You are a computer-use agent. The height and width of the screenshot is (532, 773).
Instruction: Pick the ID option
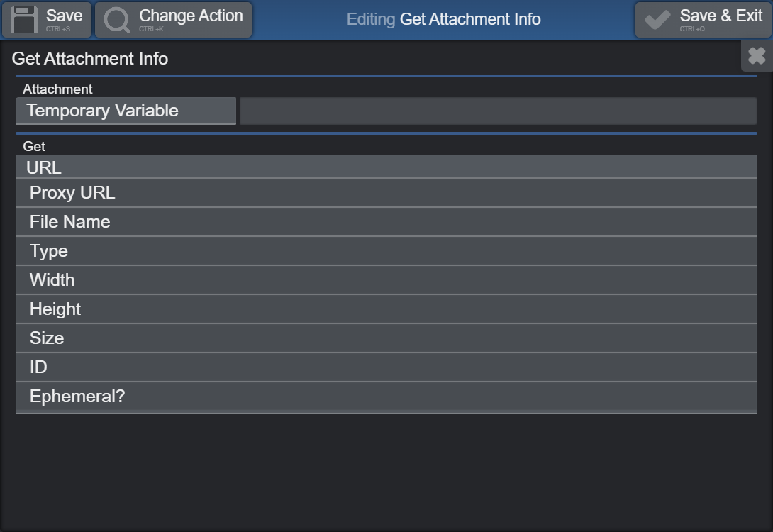tap(386, 367)
